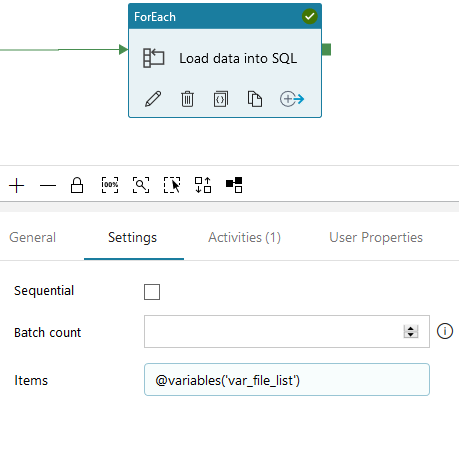
Task: Zoom to fit using magnifier icon
Action: coord(141,185)
